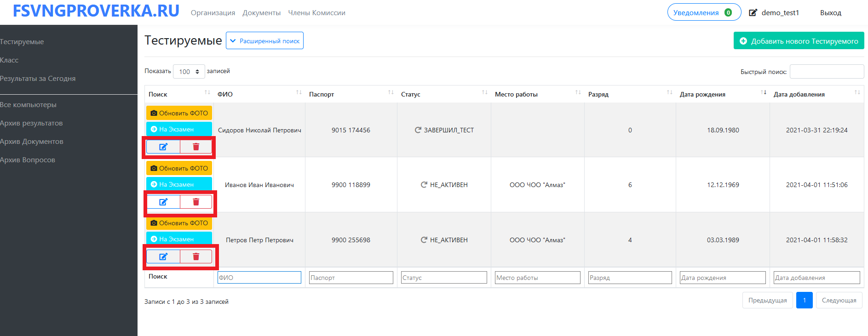This screenshot has width=868, height=336.
Task: Send Петров Петр Петрович На Экзамен
Action: click(179, 239)
